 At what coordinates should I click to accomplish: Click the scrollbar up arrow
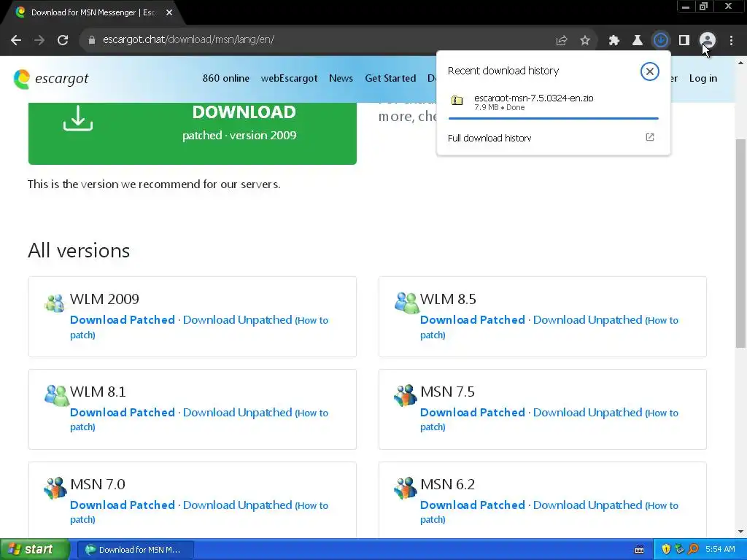740,63
